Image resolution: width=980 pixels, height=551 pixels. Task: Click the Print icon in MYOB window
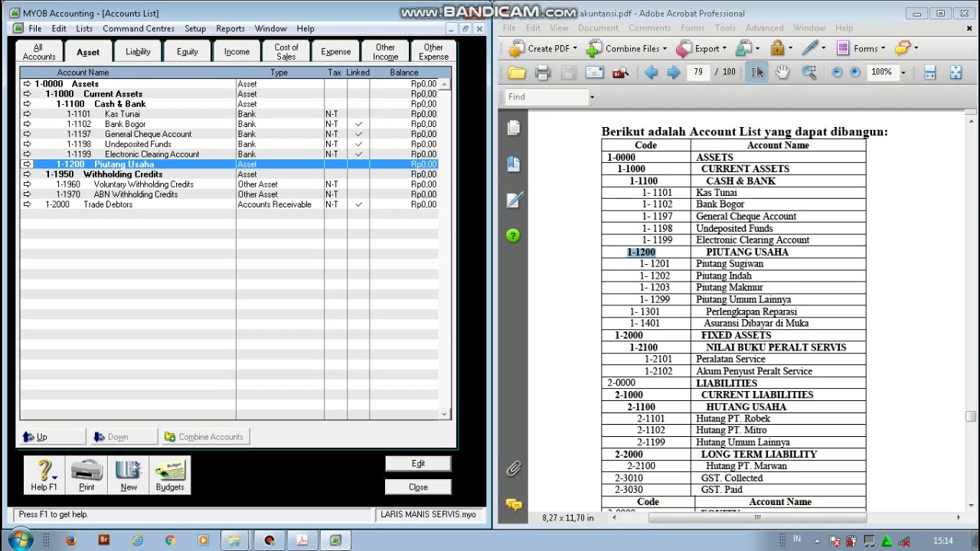point(87,474)
